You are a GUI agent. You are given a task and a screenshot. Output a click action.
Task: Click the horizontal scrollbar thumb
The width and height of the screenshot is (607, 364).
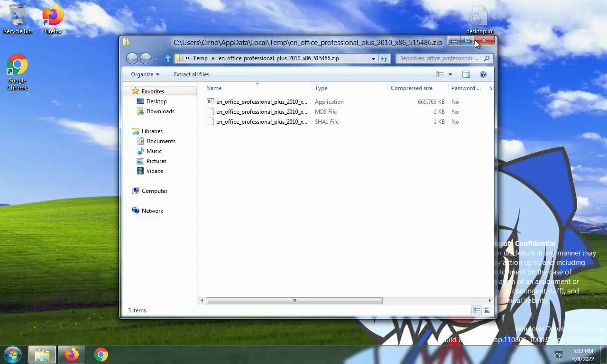tap(294, 300)
